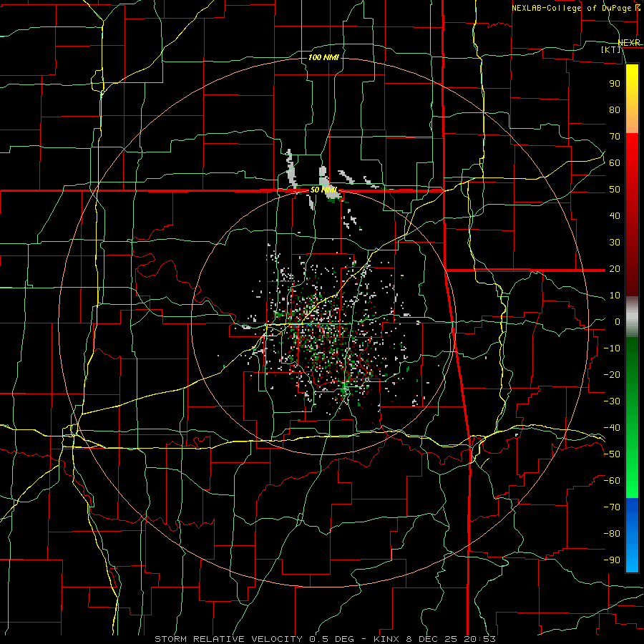Click the 70 knot scale label
The height and width of the screenshot is (644, 644).
pos(615,137)
